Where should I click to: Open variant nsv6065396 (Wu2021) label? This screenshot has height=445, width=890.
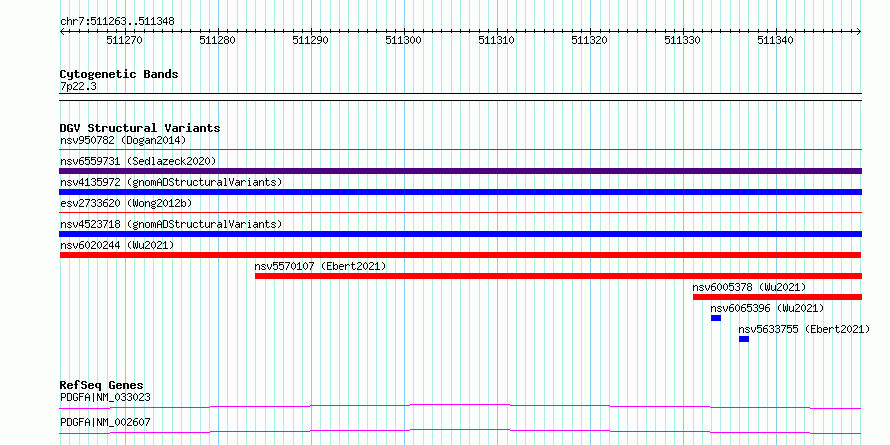767,308
